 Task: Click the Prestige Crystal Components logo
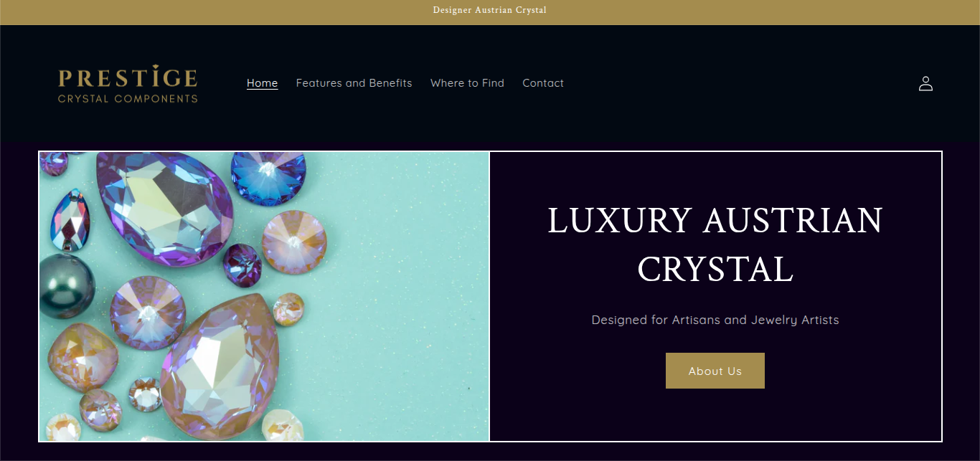[x=128, y=84]
